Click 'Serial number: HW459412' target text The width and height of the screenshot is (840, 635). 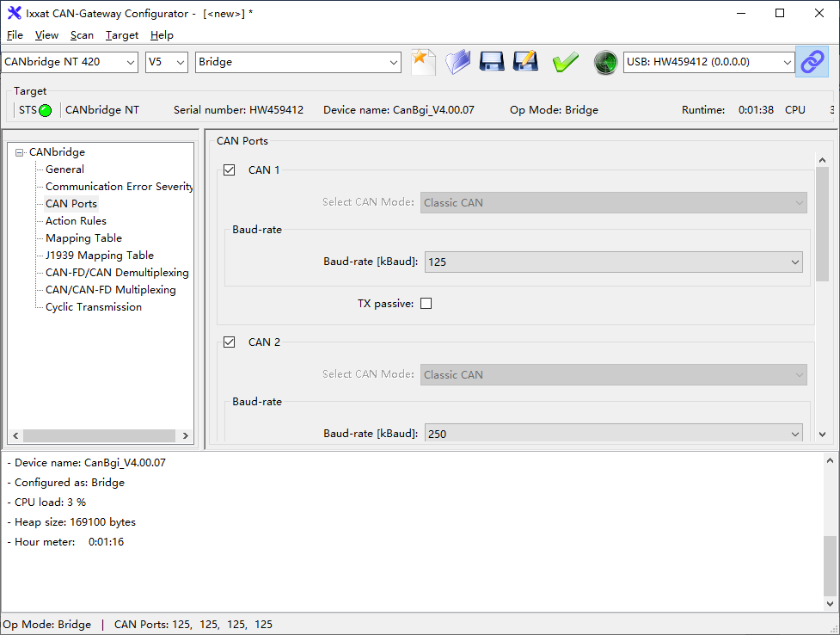click(238, 110)
